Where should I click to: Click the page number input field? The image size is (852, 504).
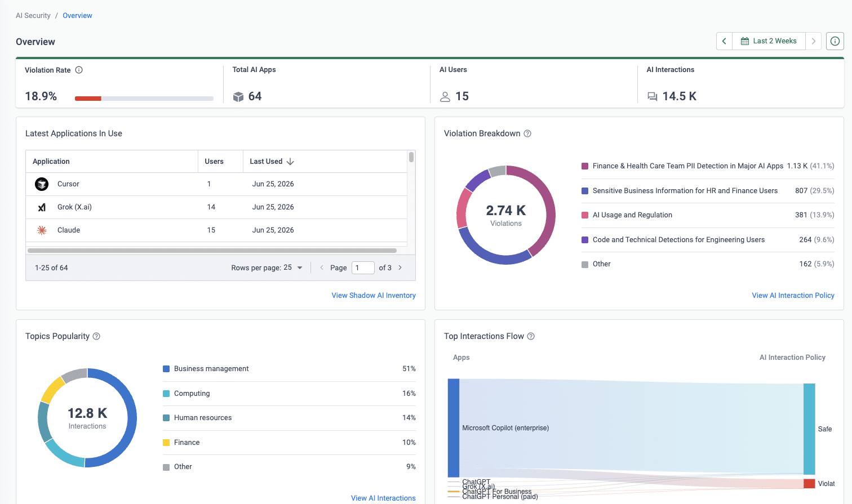click(363, 267)
